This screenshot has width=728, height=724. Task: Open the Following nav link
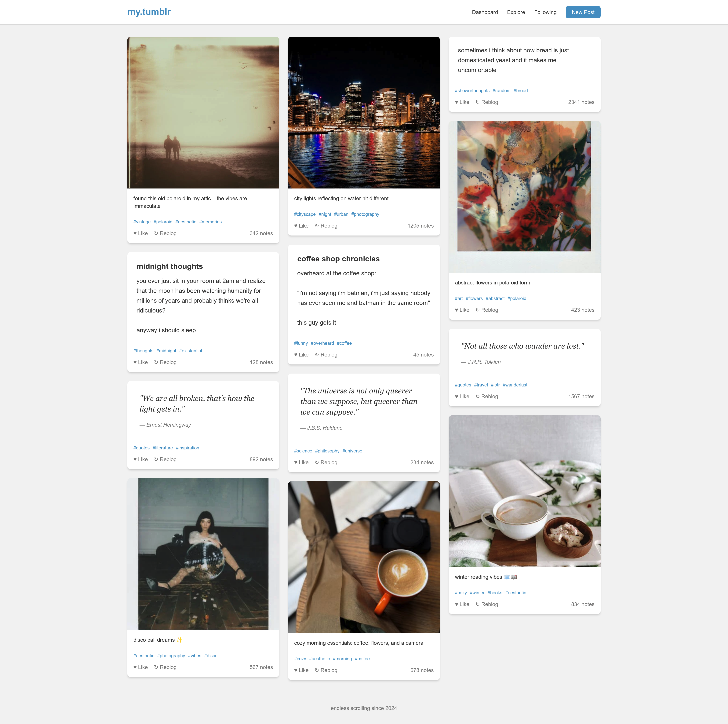pos(545,12)
